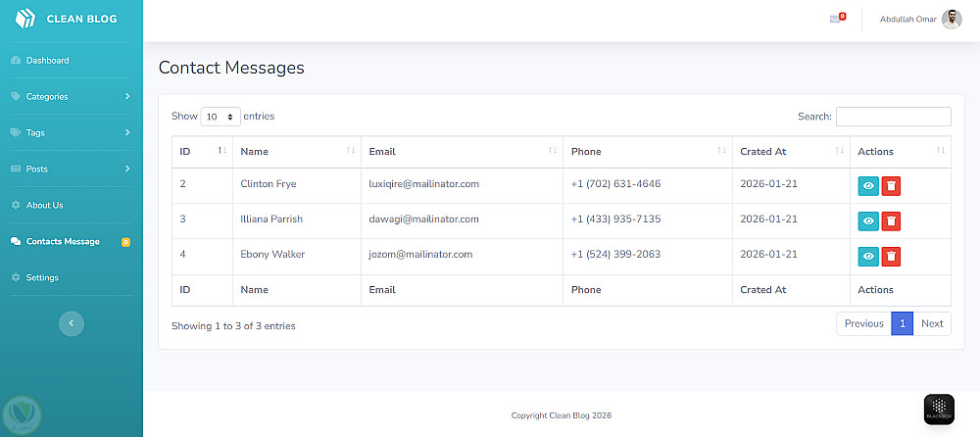Click the Clean Blog logo icon
Viewport: 980px width, 437px height.
(x=25, y=19)
